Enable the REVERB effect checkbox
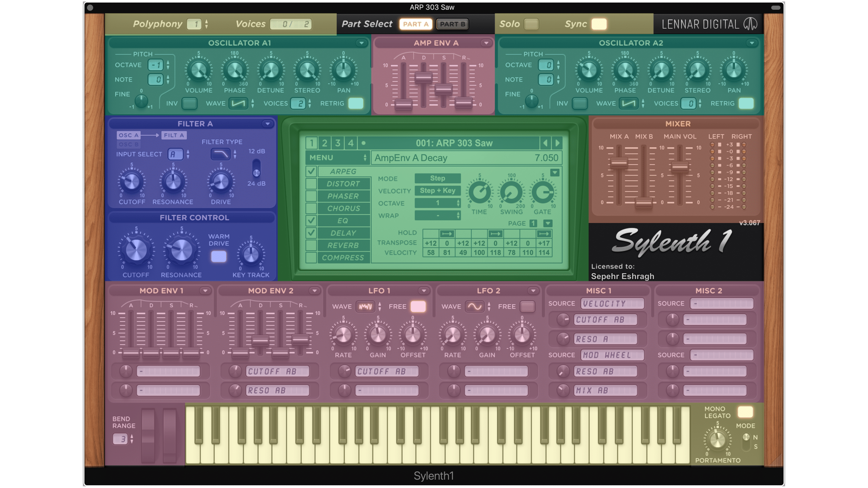The image size is (868, 488). (311, 245)
